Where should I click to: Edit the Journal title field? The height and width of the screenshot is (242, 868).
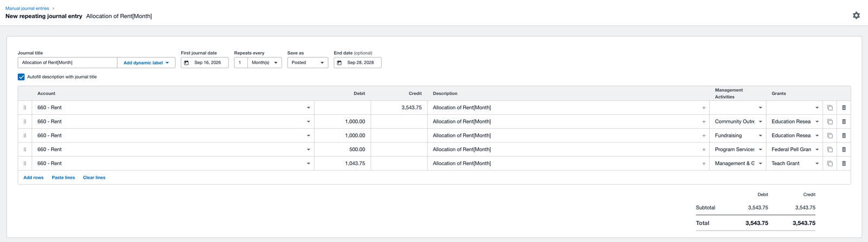pyautogui.click(x=67, y=63)
